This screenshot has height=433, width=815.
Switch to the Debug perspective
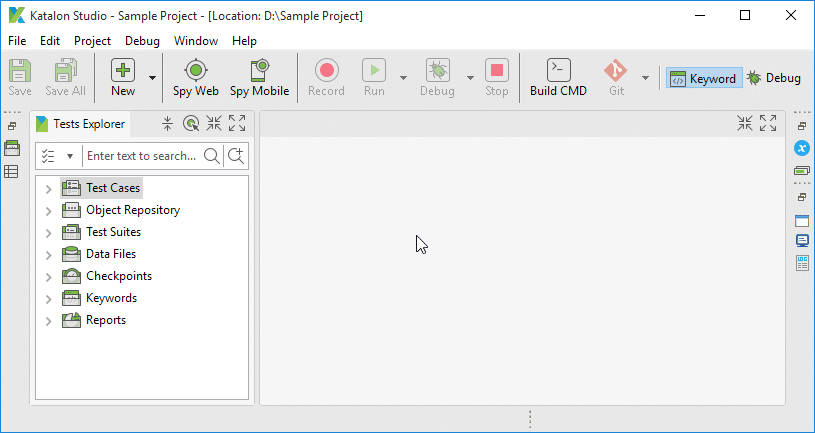coord(774,78)
